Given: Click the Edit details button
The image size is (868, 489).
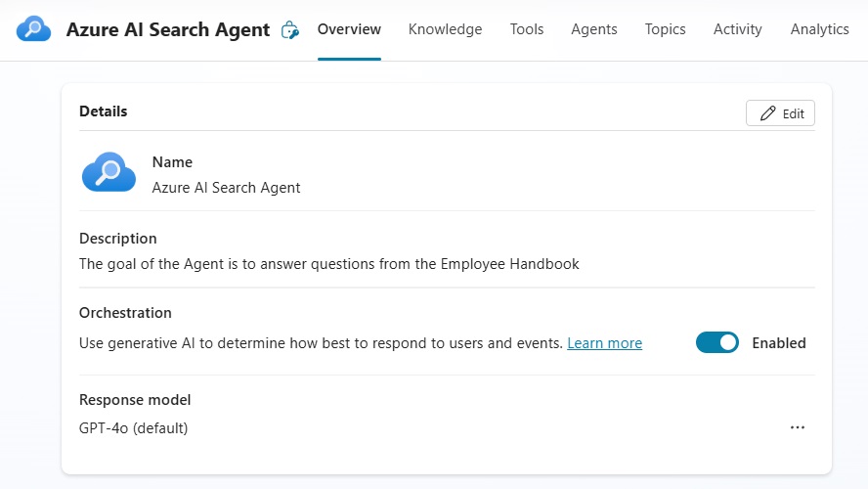Looking at the screenshot, I should [x=780, y=113].
